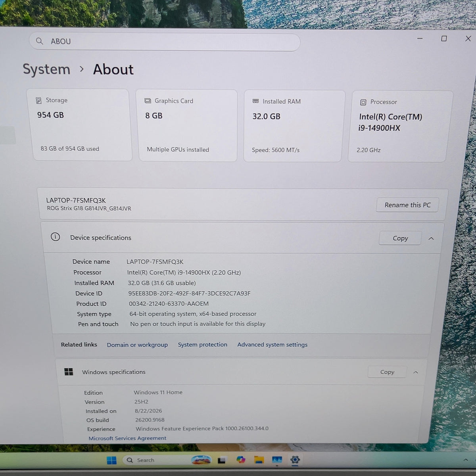Click the Edition value Windows 11 Home

coord(158,392)
